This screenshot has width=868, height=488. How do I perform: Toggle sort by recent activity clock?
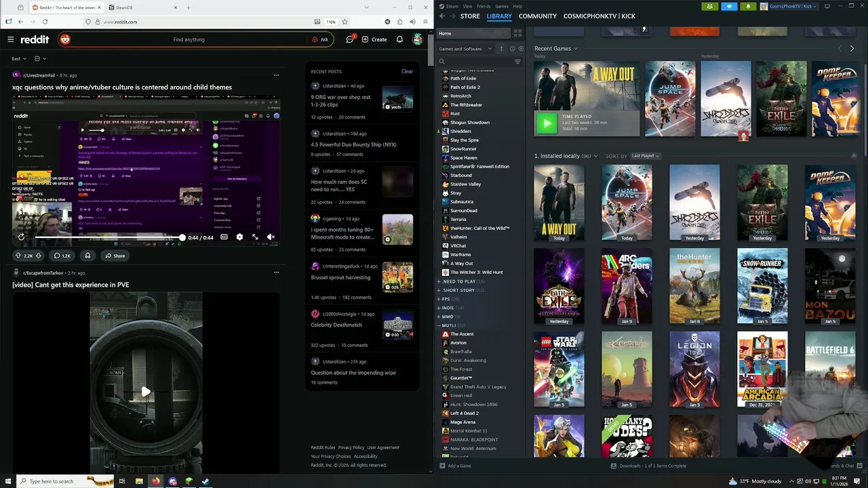coord(512,49)
